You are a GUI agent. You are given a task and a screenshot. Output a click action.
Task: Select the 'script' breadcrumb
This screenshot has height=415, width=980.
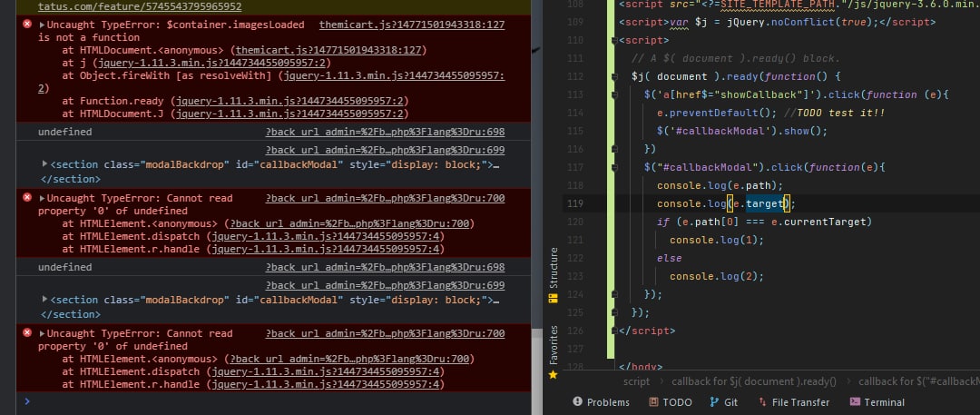pos(636,381)
